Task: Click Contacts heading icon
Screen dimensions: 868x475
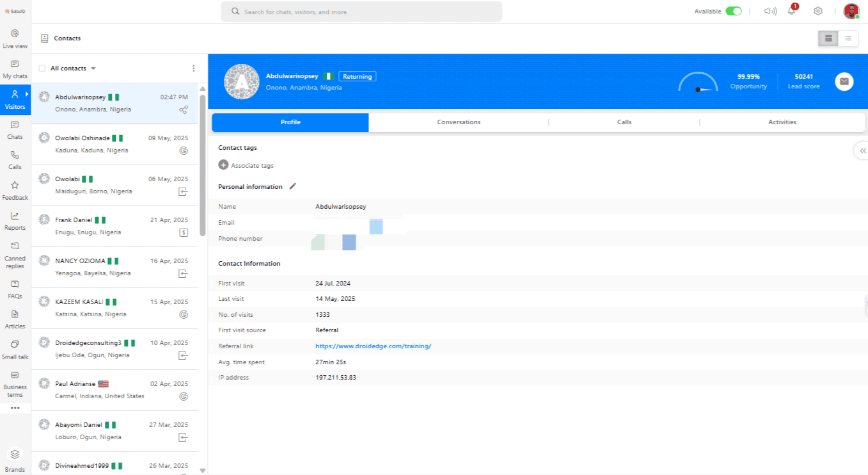Action: point(44,38)
